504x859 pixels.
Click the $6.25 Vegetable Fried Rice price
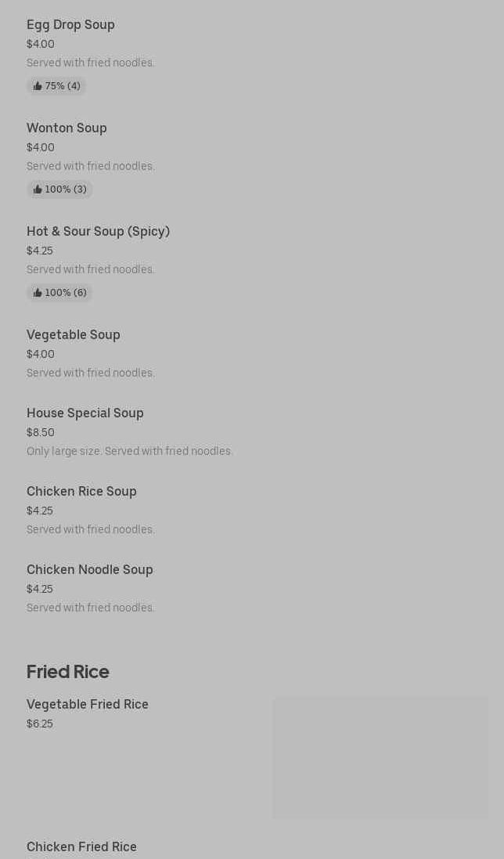[40, 724]
